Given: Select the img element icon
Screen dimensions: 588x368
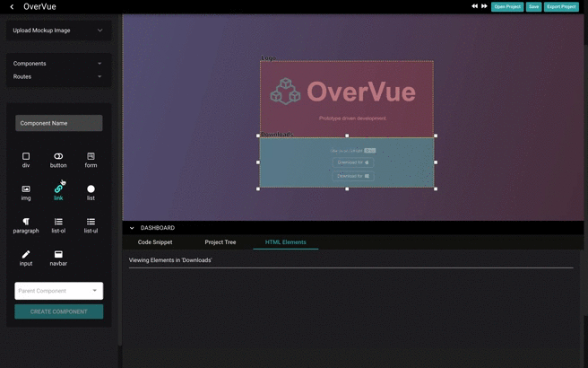Looking at the screenshot, I should (x=26, y=188).
